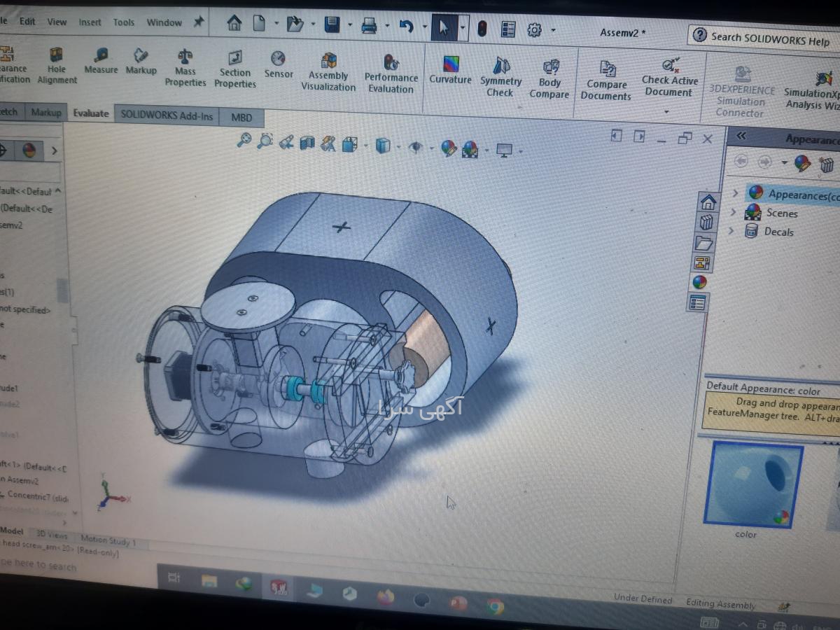Expand the Scenes tree node
This screenshot has width=840, height=630.
[733, 211]
